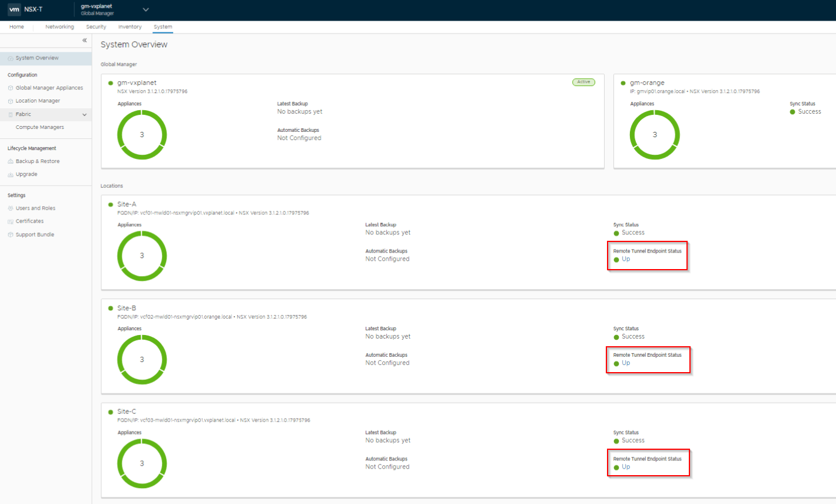Click the green status dot beside Site-B

point(111,309)
